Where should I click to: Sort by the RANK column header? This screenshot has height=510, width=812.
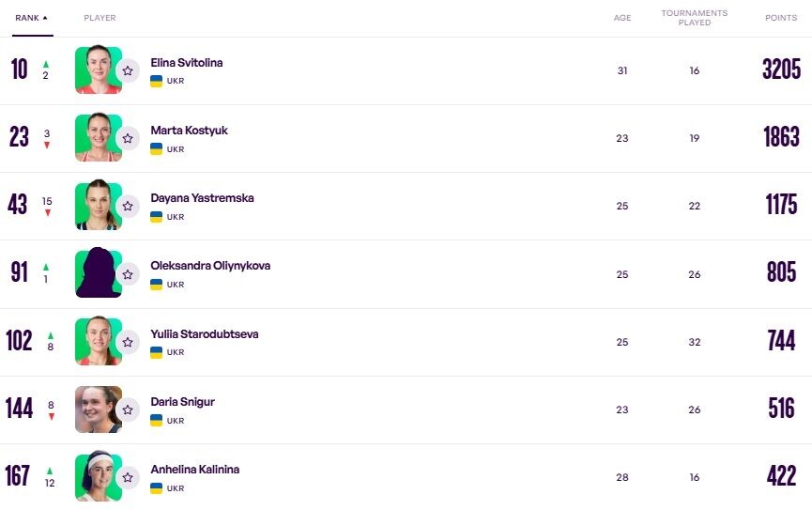[x=27, y=18]
